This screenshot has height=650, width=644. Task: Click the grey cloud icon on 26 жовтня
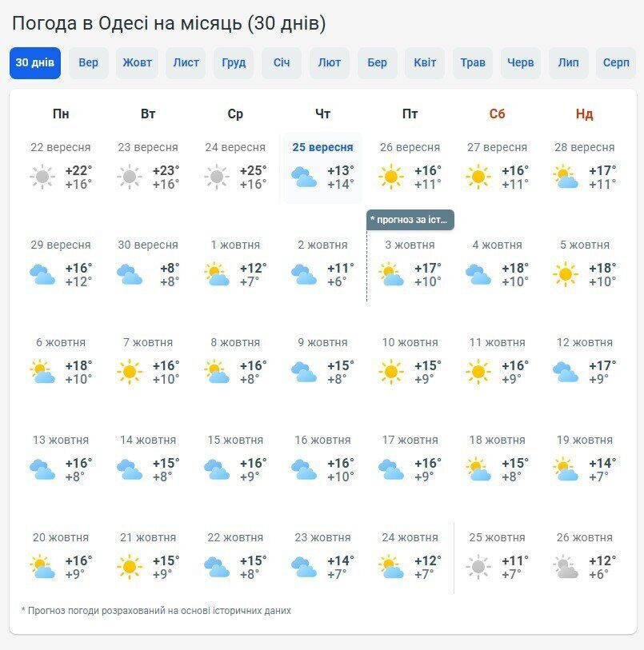[566, 567]
